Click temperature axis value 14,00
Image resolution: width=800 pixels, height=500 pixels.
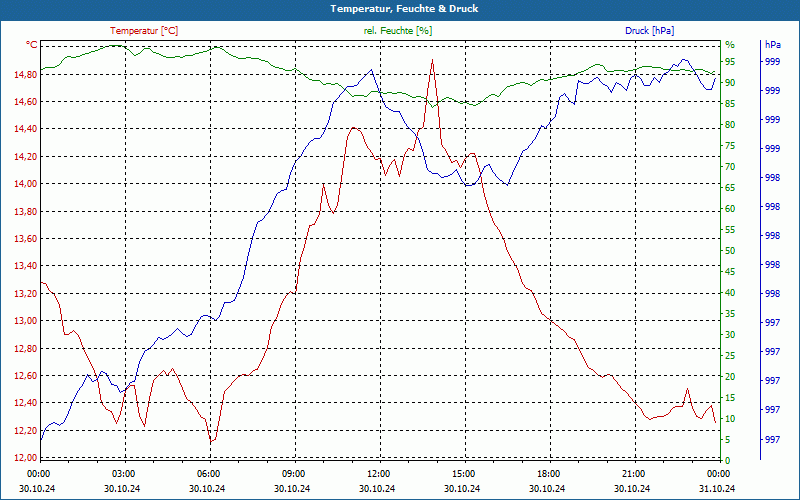tap(25, 184)
